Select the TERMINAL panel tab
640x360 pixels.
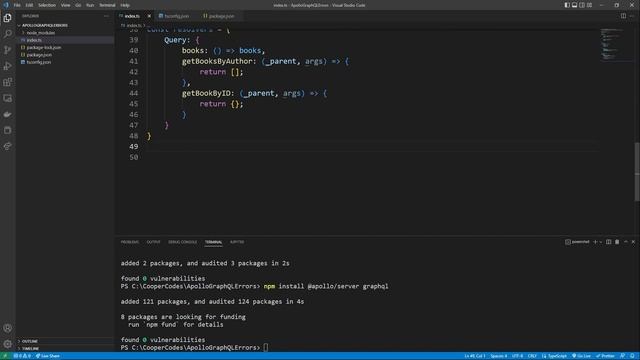[213, 242]
